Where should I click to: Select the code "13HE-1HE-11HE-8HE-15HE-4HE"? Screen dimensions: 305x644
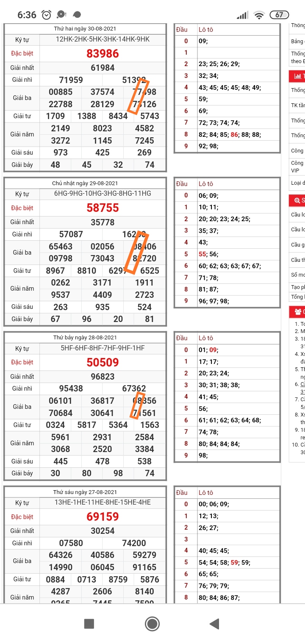click(103, 502)
